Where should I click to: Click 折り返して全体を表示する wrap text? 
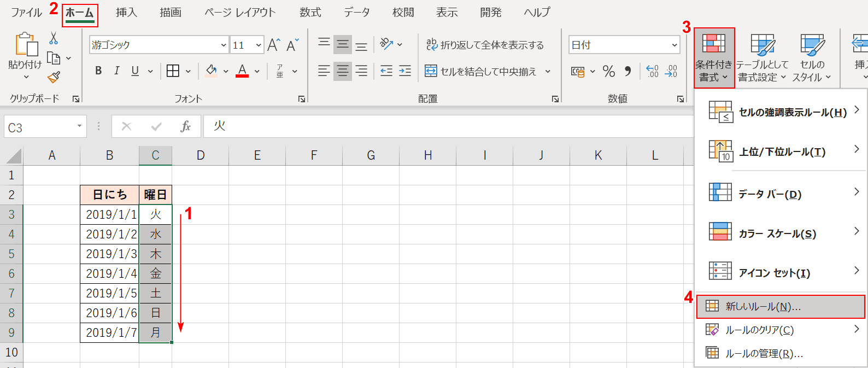[x=485, y=45]
